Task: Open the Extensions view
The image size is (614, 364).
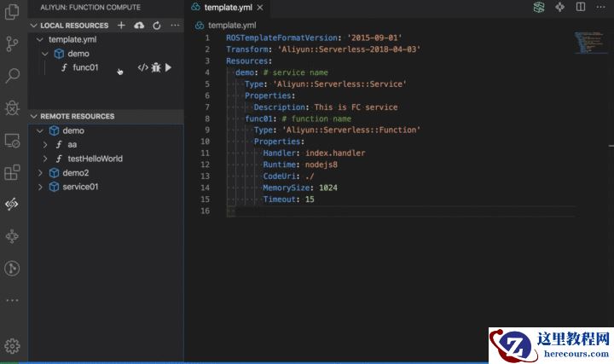Action: point(12,172)
